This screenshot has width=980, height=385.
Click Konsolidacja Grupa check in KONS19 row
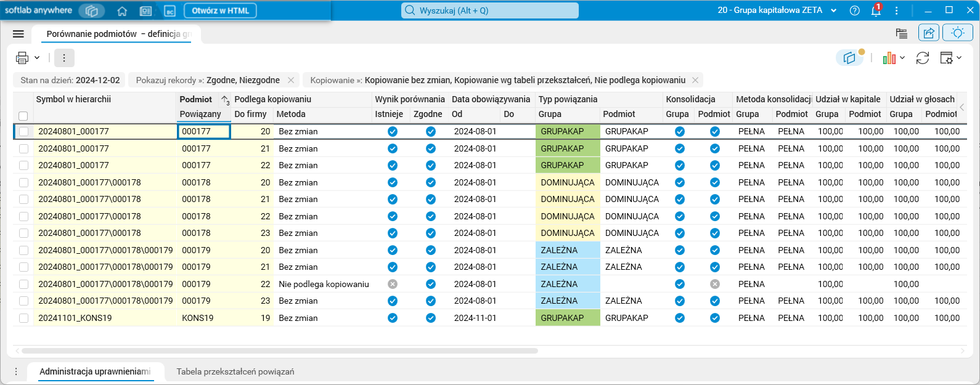[680, 318]
